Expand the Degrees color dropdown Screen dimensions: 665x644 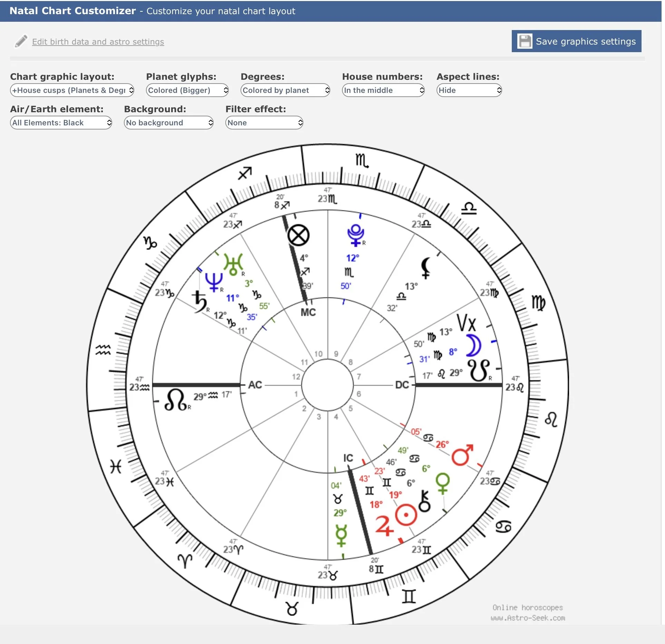click(285, 90)
